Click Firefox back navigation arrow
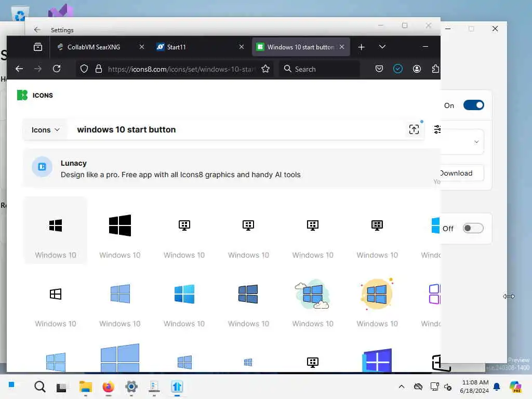Image resolution: width=532 pixels, height=399 pixels. [x=19, y=69]
